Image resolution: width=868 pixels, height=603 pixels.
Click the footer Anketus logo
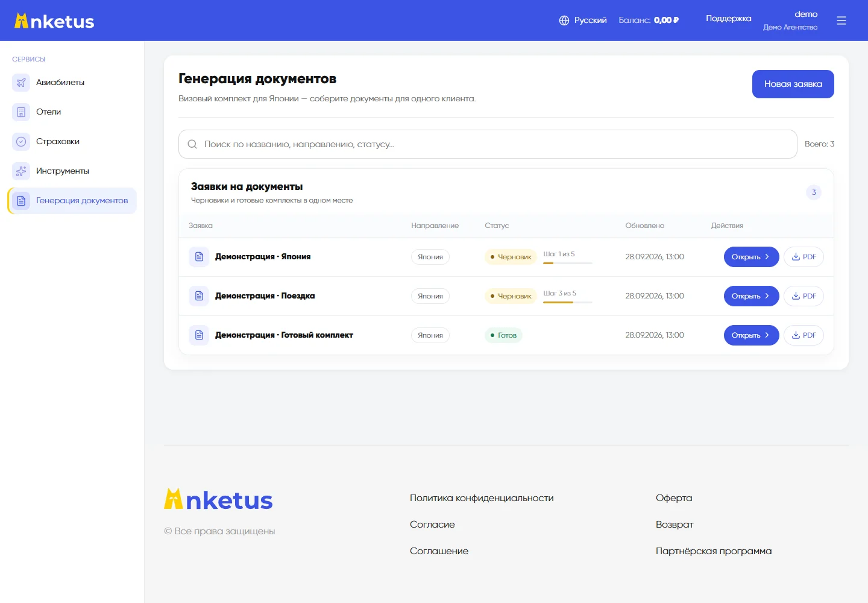tap(218, 499)
